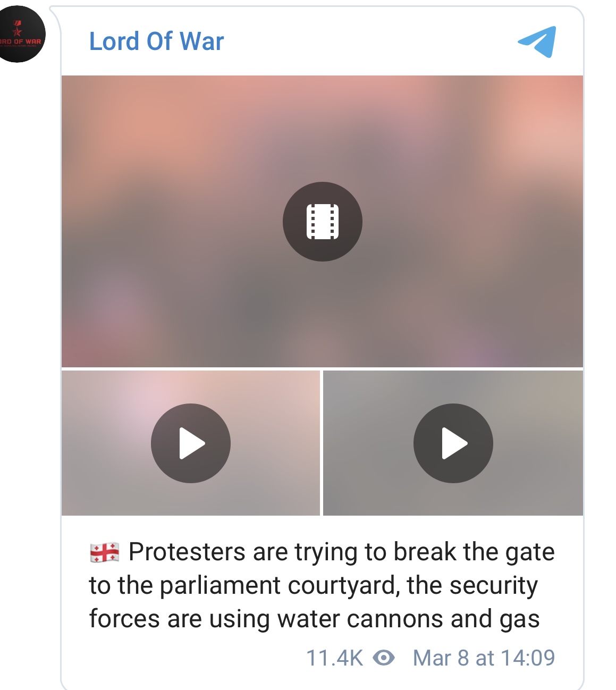Image resolution: width=616 pixels, height=690 pixels.
Task: Click the film strip icon on the large video
Action: [x=323, y=222]
